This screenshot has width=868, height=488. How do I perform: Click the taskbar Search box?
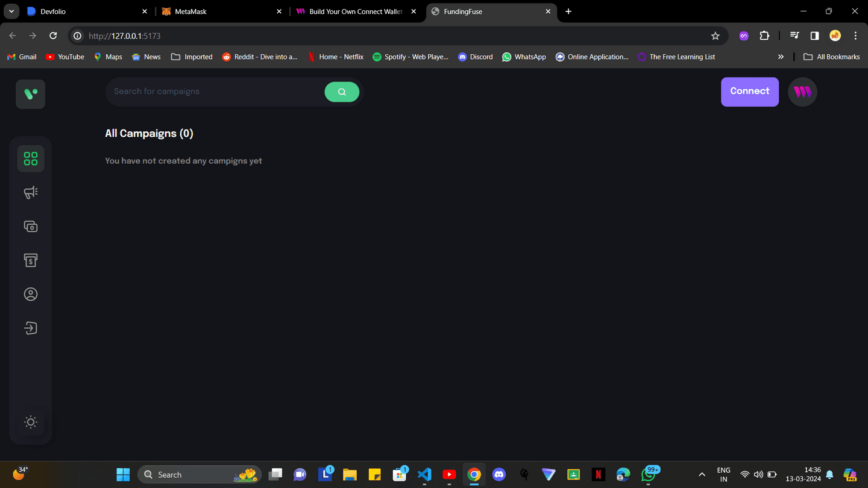(200, 475)
